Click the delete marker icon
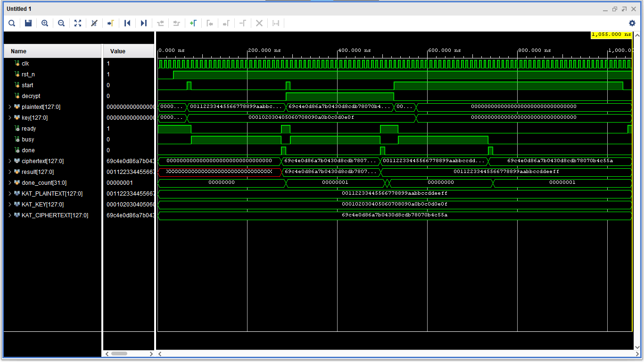This screenshot has height=362, width=644. (243, 23)
